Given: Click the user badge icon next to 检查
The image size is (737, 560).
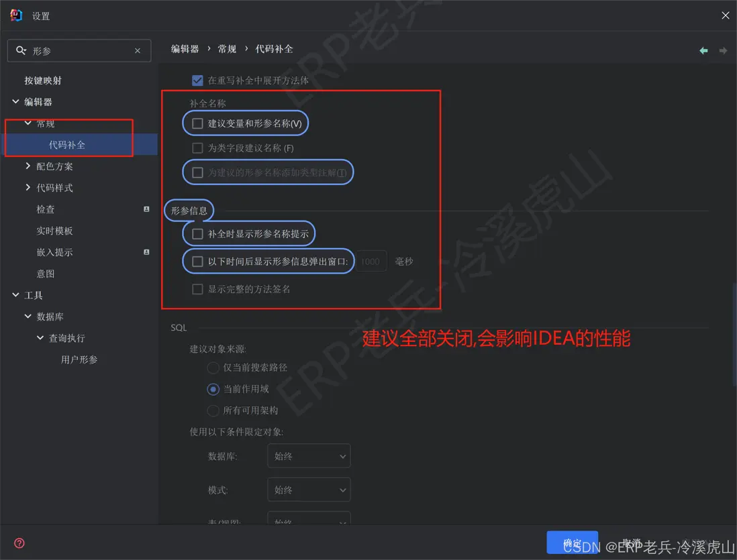Looking at the screenshot, I should click(146, 209).
